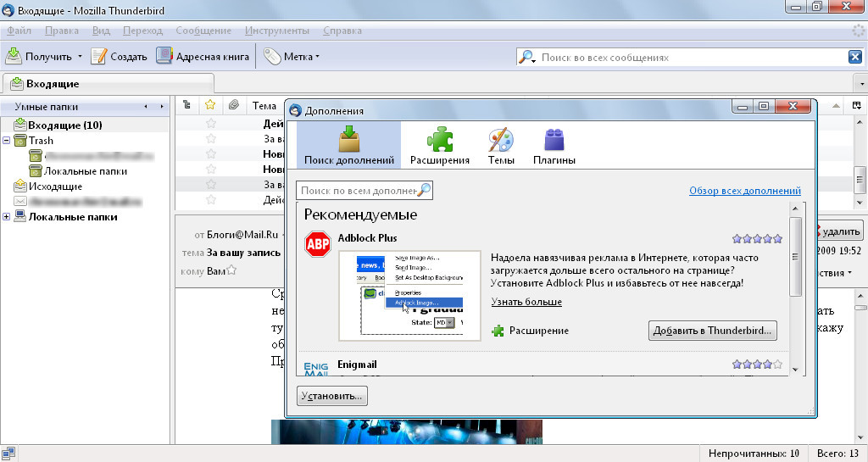Click the Добавить в Thunderbird button
The image size is (868, 462).
coord(712,331)
